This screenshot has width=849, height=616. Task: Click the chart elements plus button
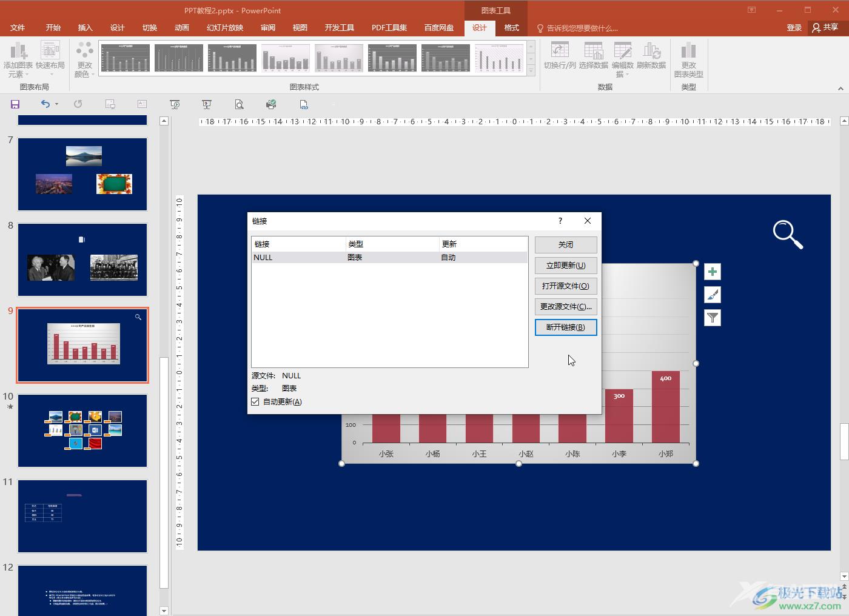[713, 272]
